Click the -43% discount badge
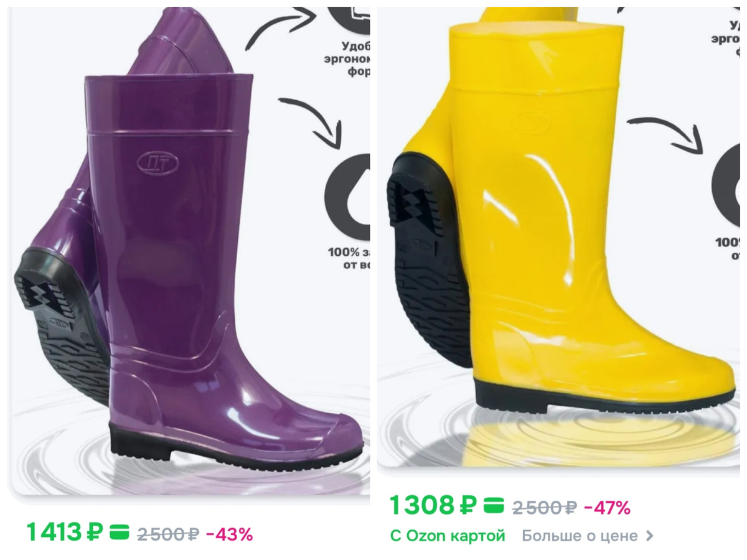This screenshot has height=560, width=747. (x=229, y=534)
